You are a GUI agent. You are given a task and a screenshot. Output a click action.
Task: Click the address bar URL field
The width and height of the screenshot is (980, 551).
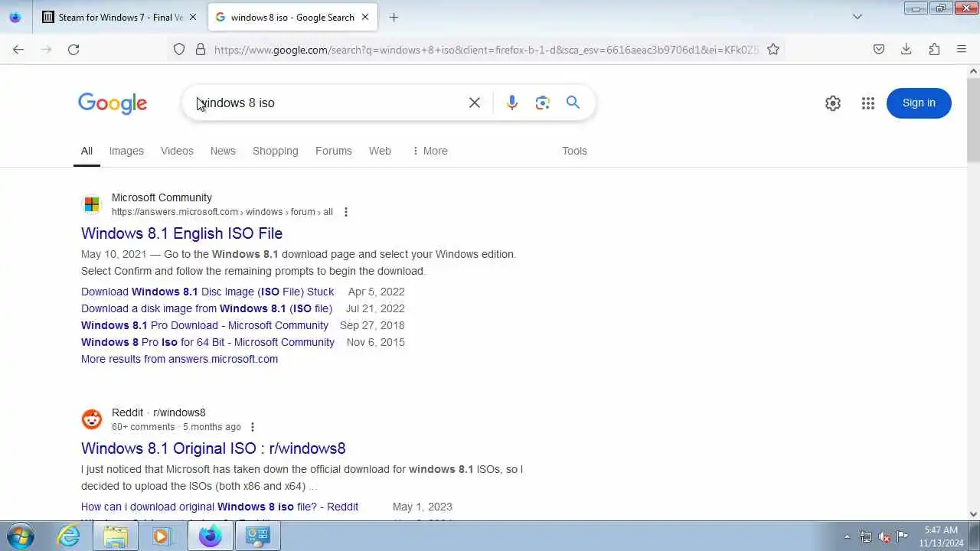tap(486, 50)
